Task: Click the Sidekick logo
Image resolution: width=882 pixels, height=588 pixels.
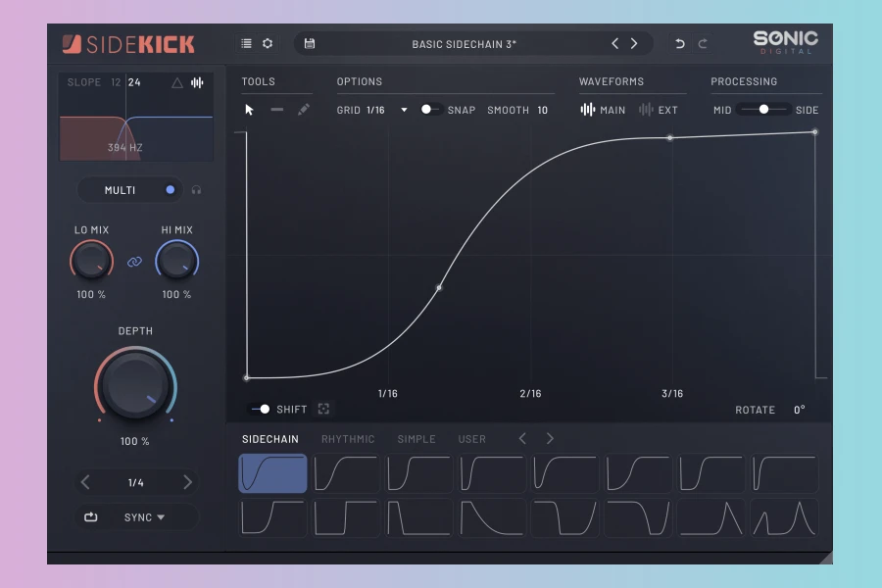Action: click(x=128, y=44)
